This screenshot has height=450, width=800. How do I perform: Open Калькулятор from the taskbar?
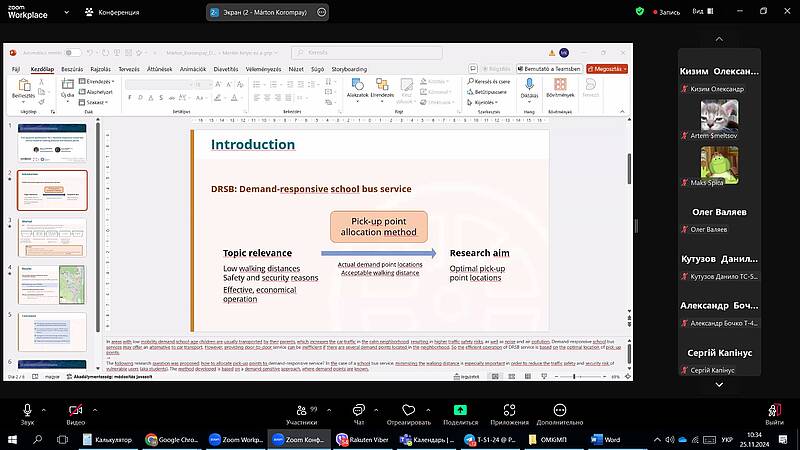tap(108, 439)
